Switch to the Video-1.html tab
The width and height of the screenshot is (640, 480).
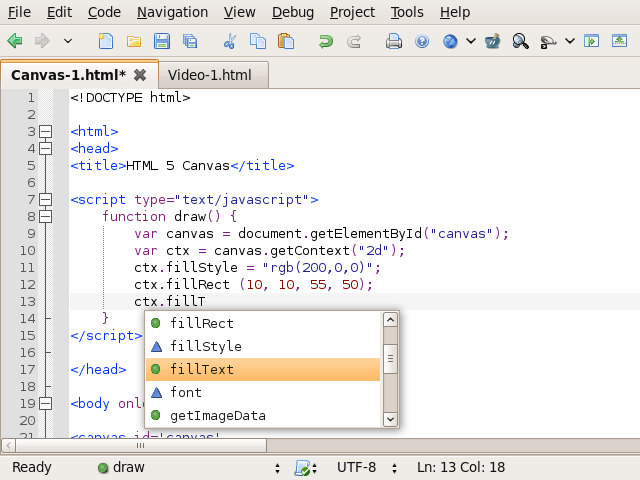(x=213, y=75)
